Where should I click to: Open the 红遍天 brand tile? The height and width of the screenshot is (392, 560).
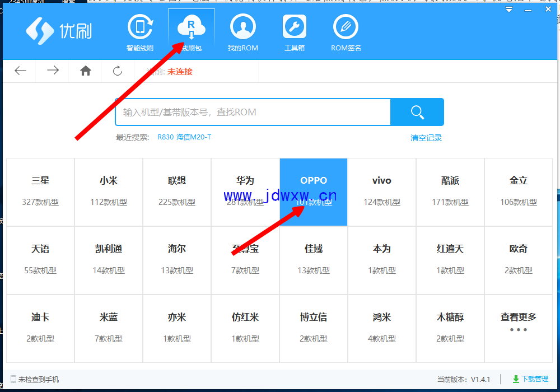point(450,260)
